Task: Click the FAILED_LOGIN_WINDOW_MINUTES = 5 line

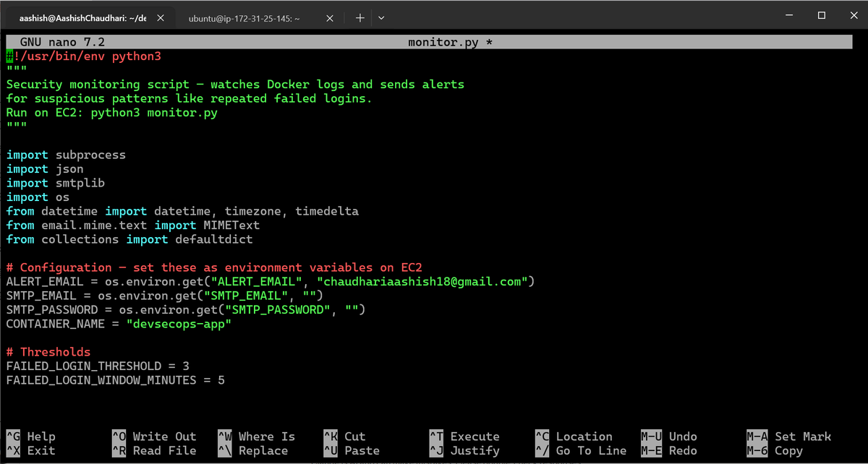Action: (115, 380)
